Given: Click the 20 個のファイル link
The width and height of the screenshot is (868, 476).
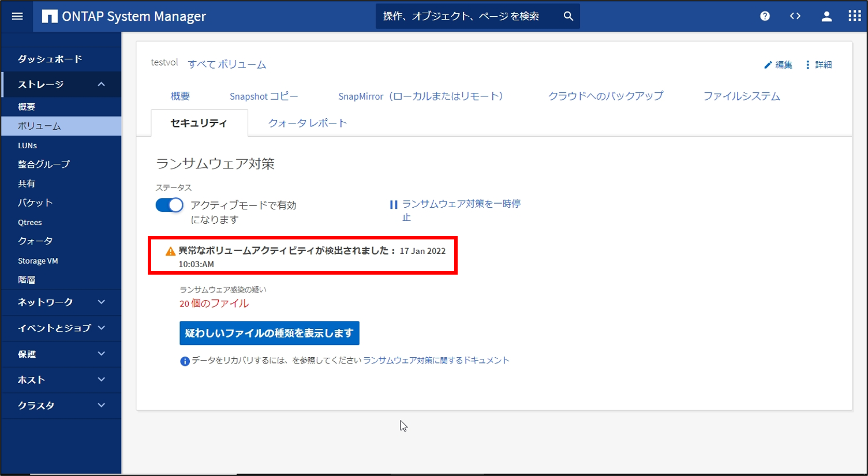Looking at the screenshot, I should (x=214, y=303).
